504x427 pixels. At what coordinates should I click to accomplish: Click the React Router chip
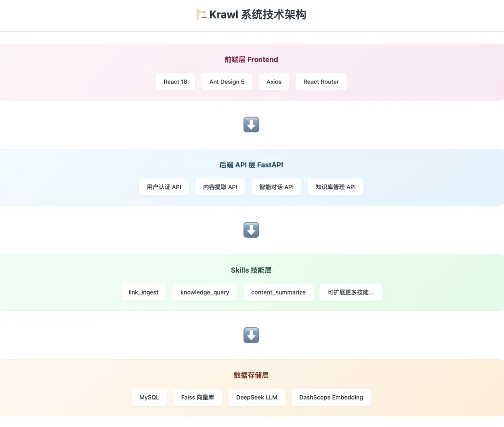(321, 82)
